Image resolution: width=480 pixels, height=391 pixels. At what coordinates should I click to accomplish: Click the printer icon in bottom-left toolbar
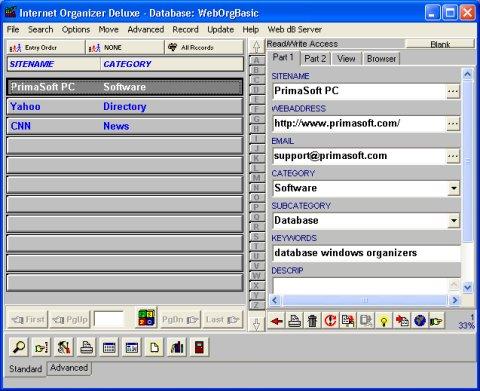tap(87, 347)
